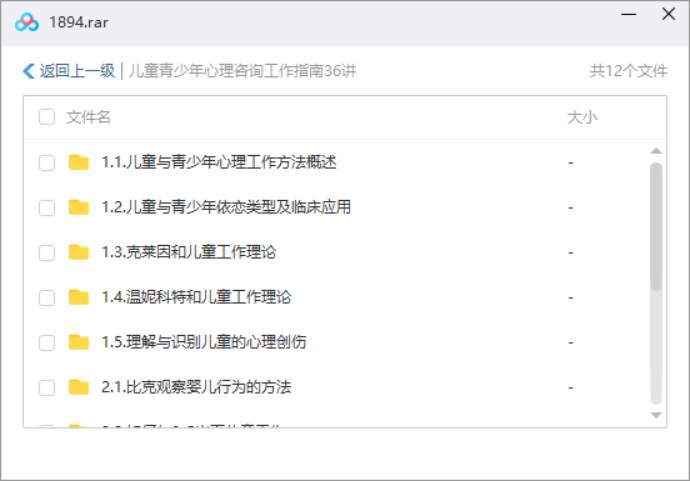Check the box for 1.1.儿童与青少年心理工作方法概述
This screenshot has height=481, width=690.
(47, 163)
